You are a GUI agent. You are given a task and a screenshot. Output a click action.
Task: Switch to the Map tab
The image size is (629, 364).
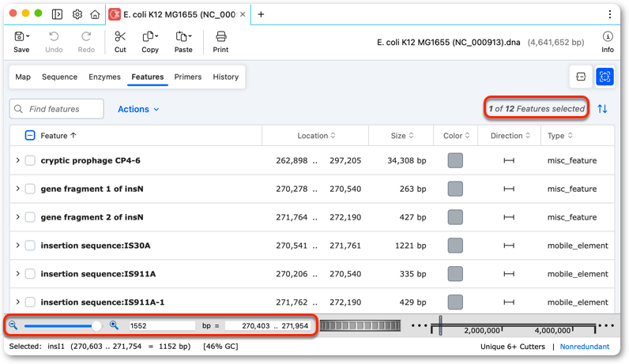[x=23, y=77]
